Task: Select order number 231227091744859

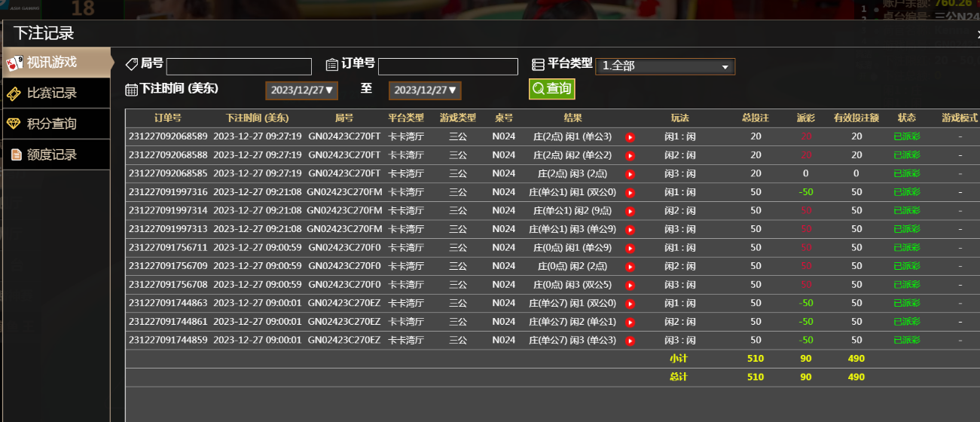Action: pyautogui.click(x=168, y=340)
